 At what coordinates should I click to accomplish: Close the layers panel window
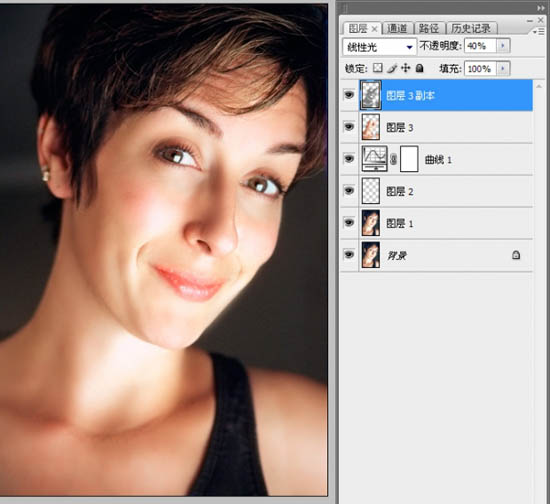(541, 20)
